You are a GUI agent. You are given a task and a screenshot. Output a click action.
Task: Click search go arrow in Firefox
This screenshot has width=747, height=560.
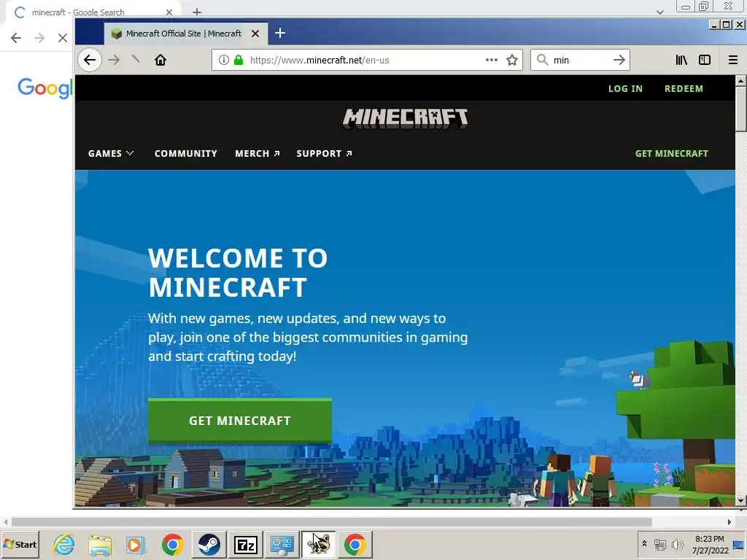[619, 60]
